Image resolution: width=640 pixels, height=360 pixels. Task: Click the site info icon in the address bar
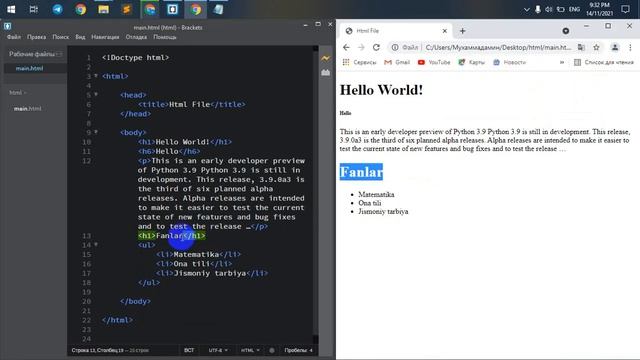pos(395,47)
